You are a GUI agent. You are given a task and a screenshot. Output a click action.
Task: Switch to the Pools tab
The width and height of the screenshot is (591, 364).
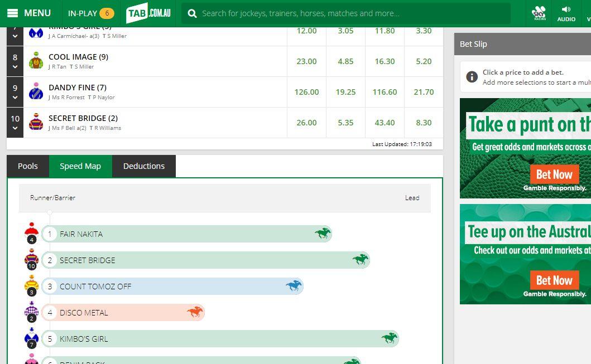pyautogui.click(x=28, y=166)
